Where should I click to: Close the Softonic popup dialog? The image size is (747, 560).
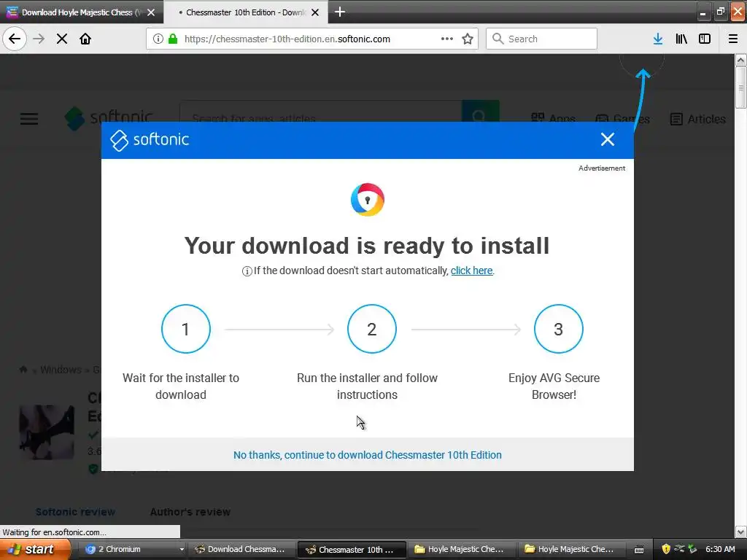click(608, 139)
